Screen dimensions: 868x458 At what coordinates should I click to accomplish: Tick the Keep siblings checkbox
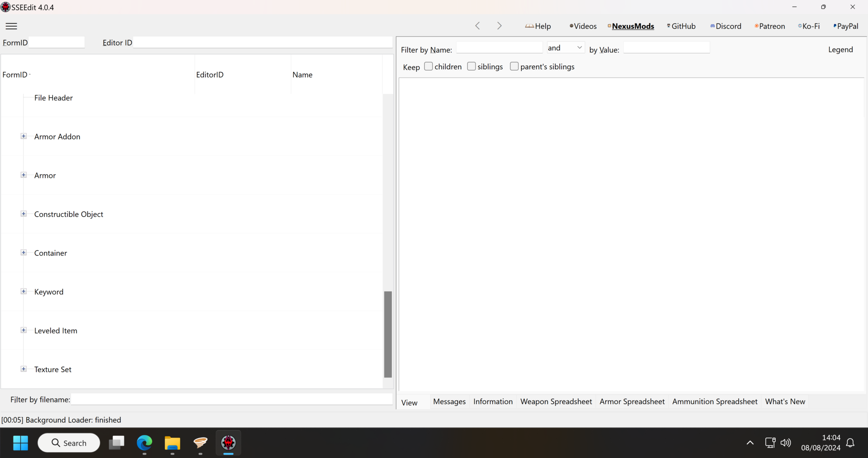(x=472, y=66)
